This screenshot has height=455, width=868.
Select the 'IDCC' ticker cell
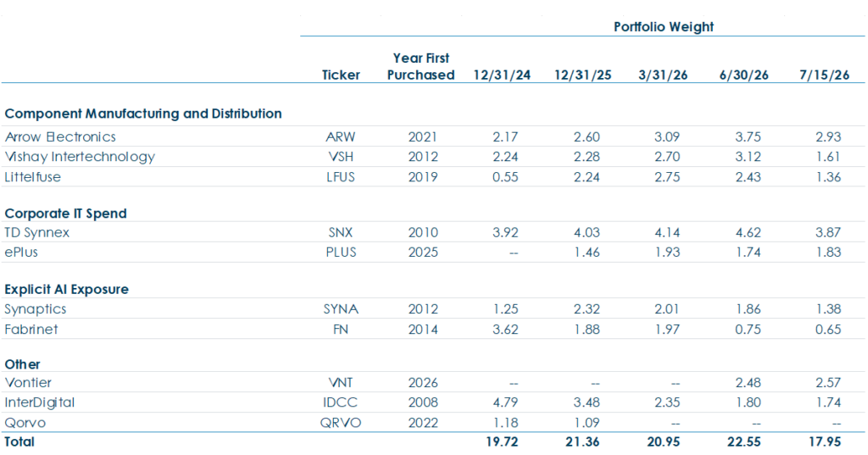coord(341,402)
